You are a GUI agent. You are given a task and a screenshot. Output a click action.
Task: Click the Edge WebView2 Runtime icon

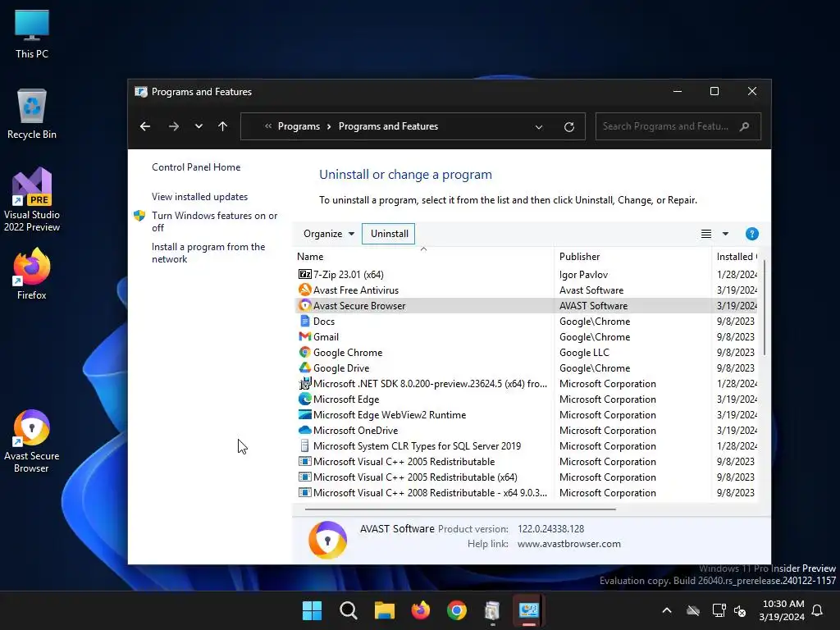305,414
